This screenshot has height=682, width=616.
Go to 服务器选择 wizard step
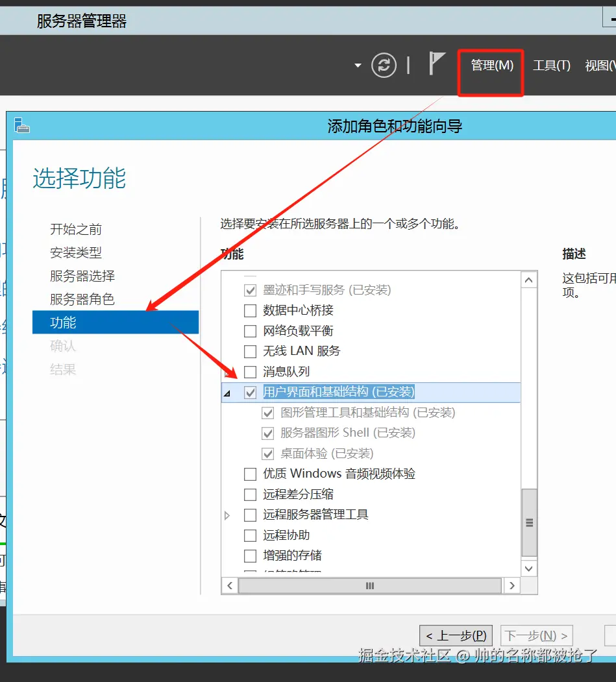point(82,276)
